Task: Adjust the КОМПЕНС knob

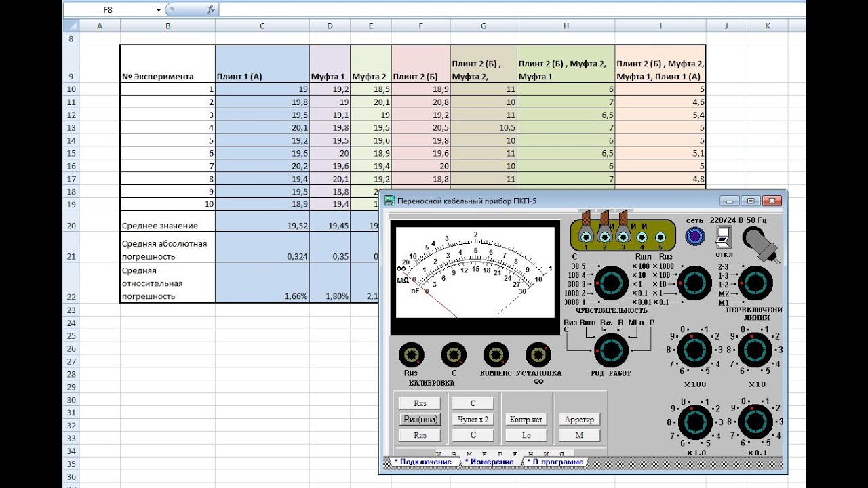Action: pyautogui.click(x=496, y=354)
